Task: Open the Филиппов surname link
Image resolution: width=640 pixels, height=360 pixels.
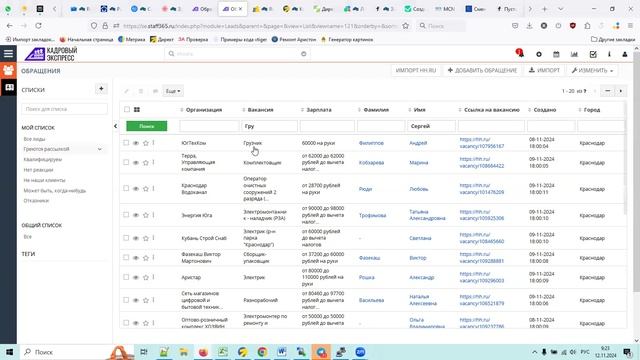Action: [371, 143]
